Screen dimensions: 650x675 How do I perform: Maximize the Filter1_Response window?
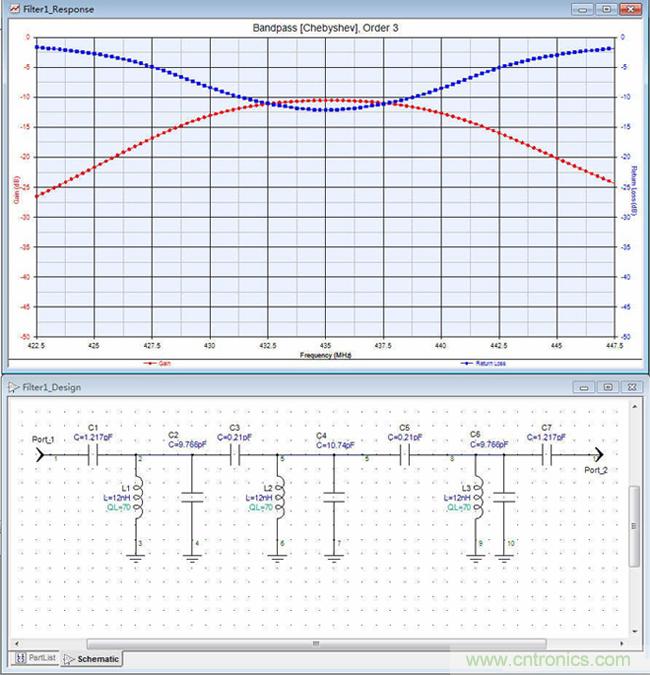(607, 8)
